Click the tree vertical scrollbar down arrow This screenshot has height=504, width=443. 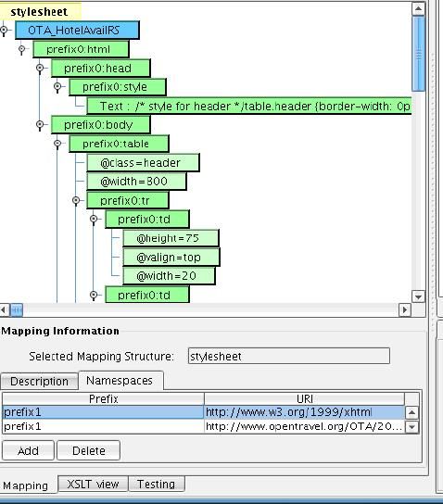(x=418, y=296)
